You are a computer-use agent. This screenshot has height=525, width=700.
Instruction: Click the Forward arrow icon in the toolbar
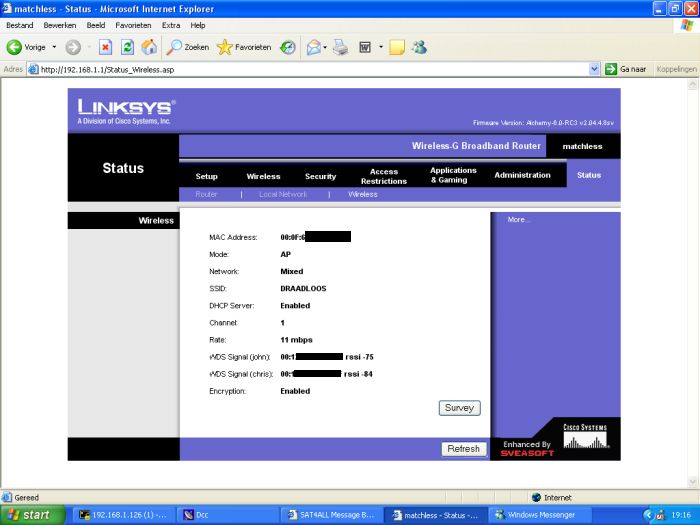[73, 47]
